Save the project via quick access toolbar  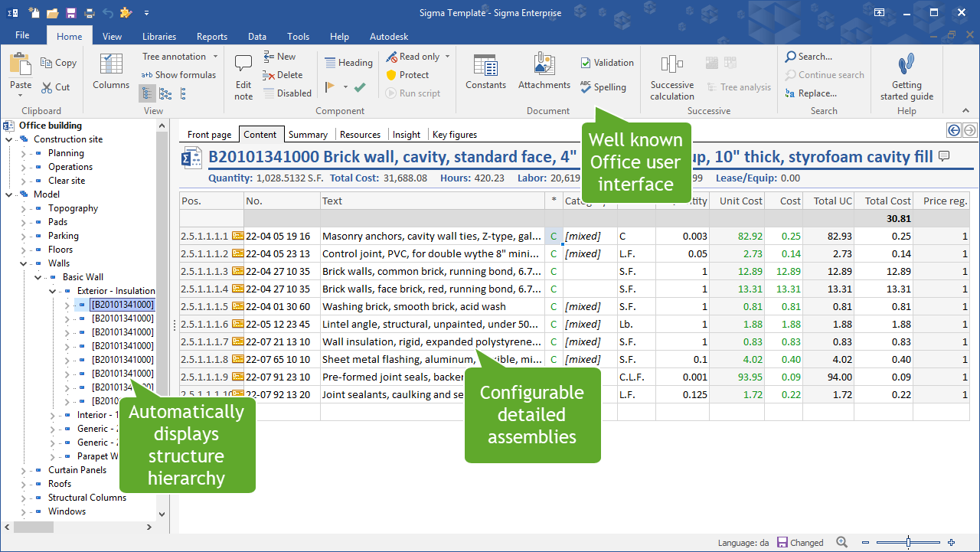click(70, 12)
